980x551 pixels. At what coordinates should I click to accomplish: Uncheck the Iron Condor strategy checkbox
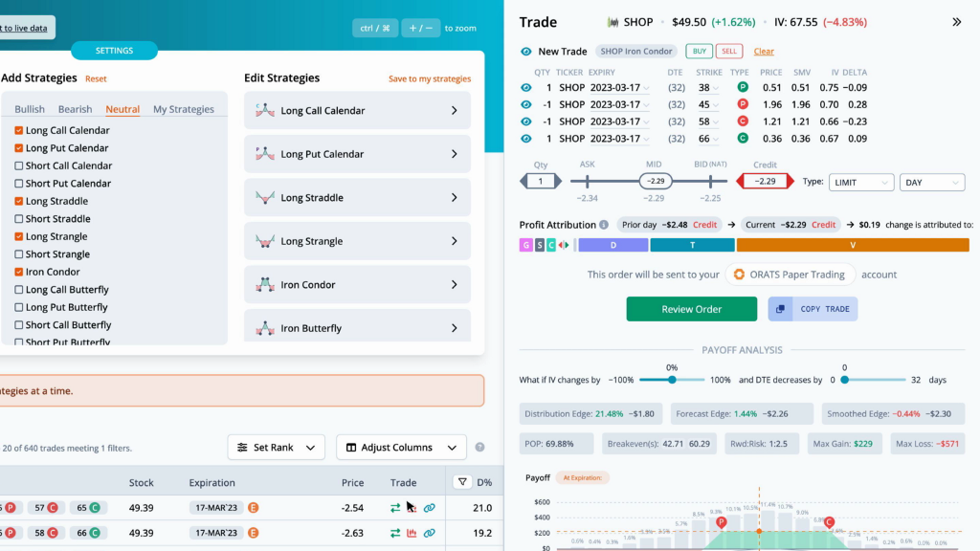(19, 272)
